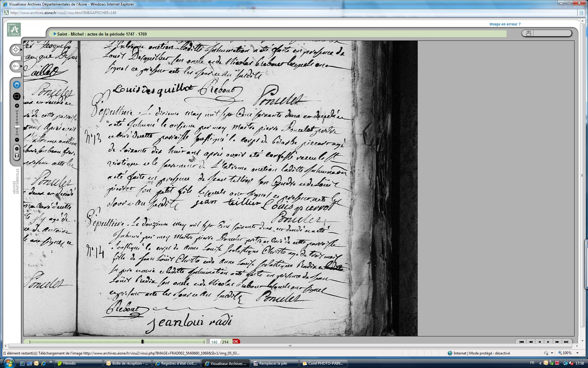Click the printer icon
The height and width of the screenshot is (368, 588).
529,33
